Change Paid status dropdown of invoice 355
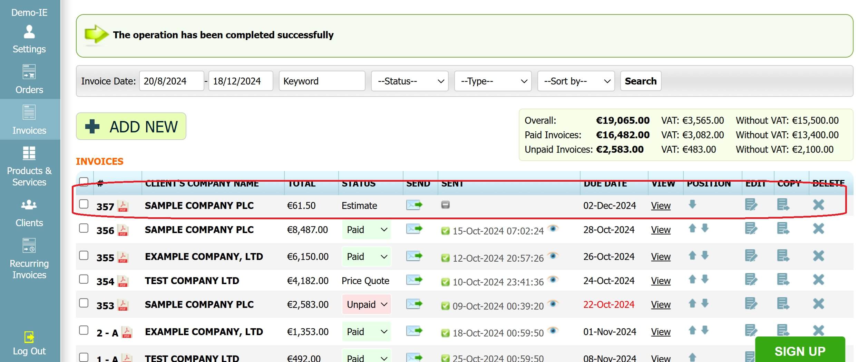This screenshot has width=868, height=362. pos(367,257)
